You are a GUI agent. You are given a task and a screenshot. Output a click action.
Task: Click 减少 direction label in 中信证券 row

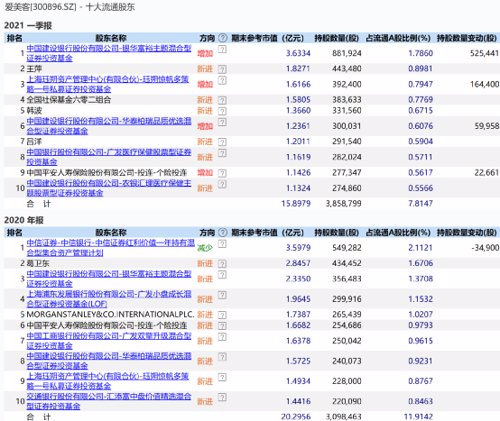(x=205, y=248)
